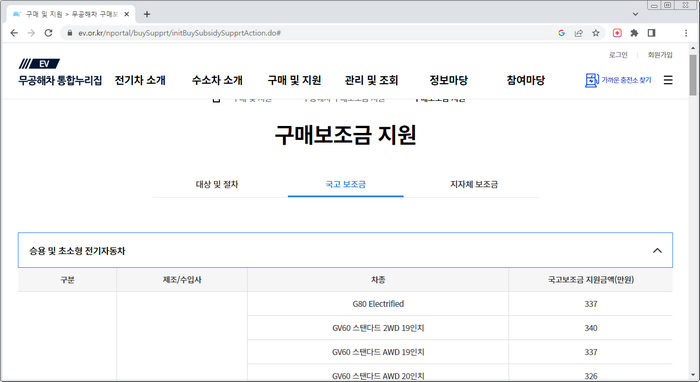Screen dimensions: 700x382
Task: Open a new browser tab
Action: pos(147,14)
